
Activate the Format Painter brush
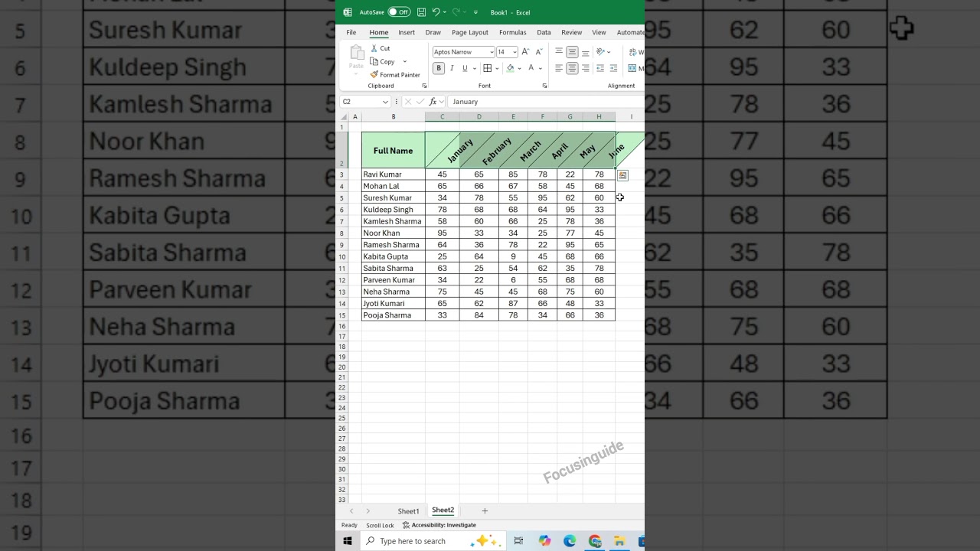(x=395, y=75)
